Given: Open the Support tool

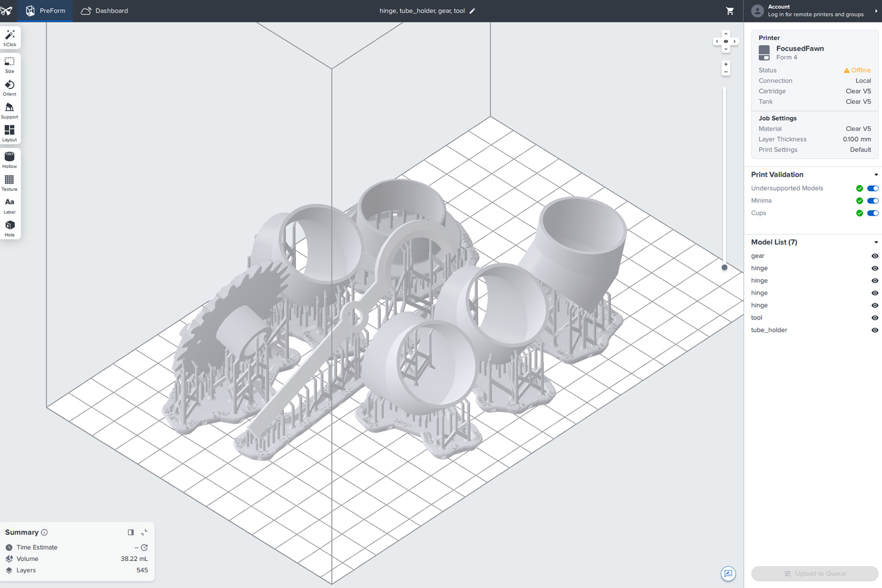Looking at the screenshot, I should (x=10, y=111).
